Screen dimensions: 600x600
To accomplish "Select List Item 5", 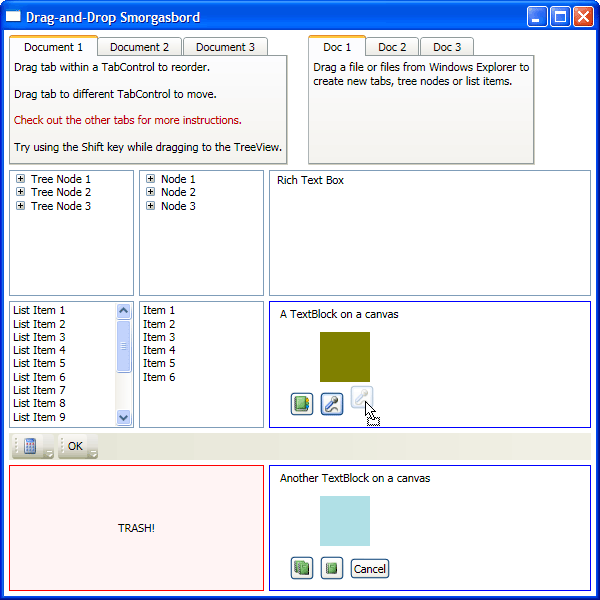I will (x=39, y=363).
